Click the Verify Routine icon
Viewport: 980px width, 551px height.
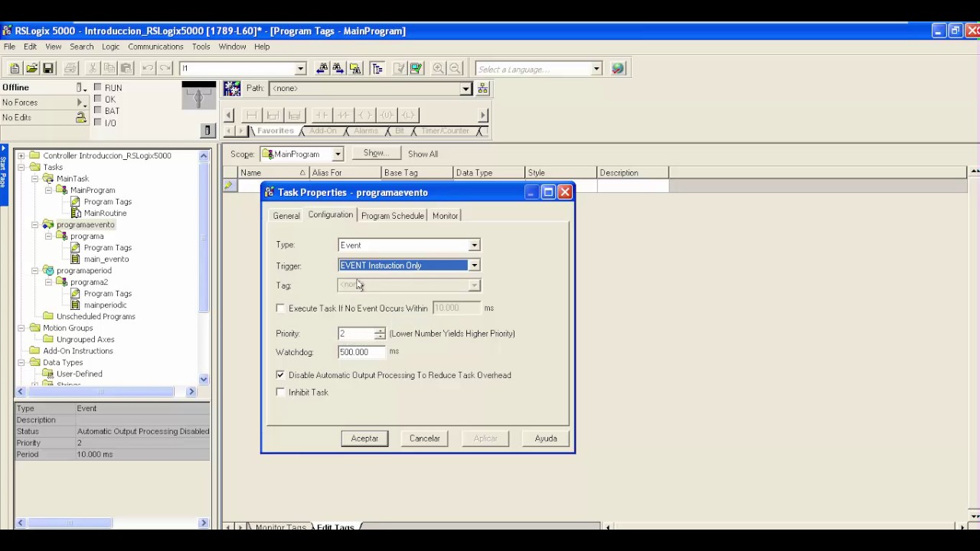pyautogui.click(x=399, y=69)
